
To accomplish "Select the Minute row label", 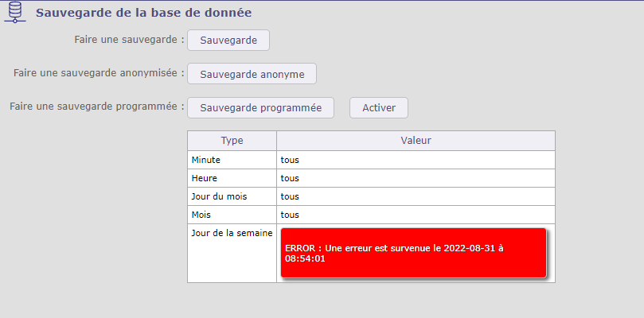I will pos(207,160).
